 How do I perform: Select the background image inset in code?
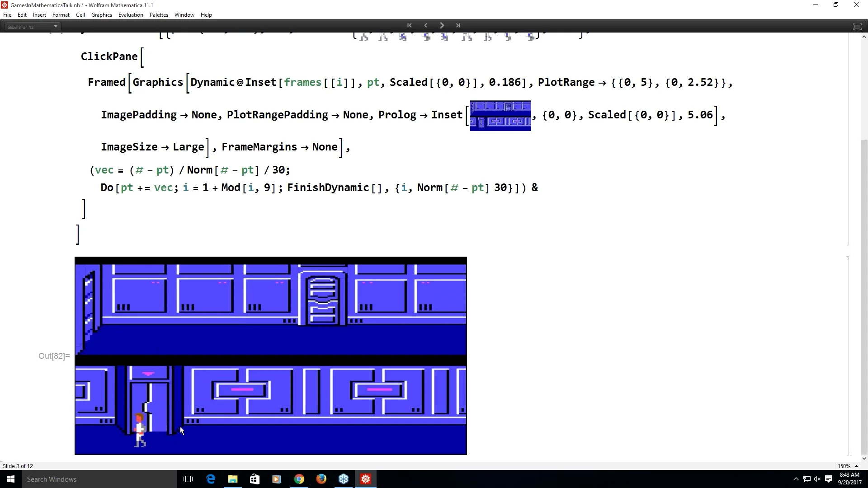(x=500, y=116)
